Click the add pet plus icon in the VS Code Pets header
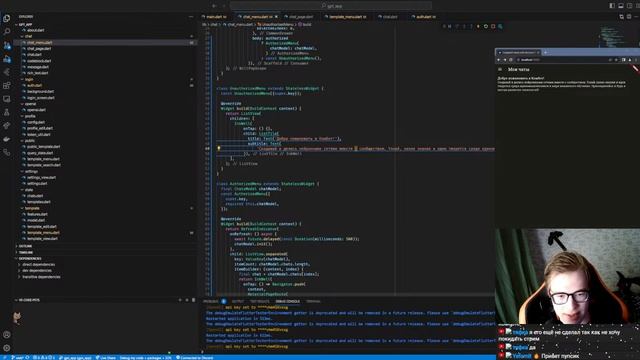The image size is (640, 360). 180,300
